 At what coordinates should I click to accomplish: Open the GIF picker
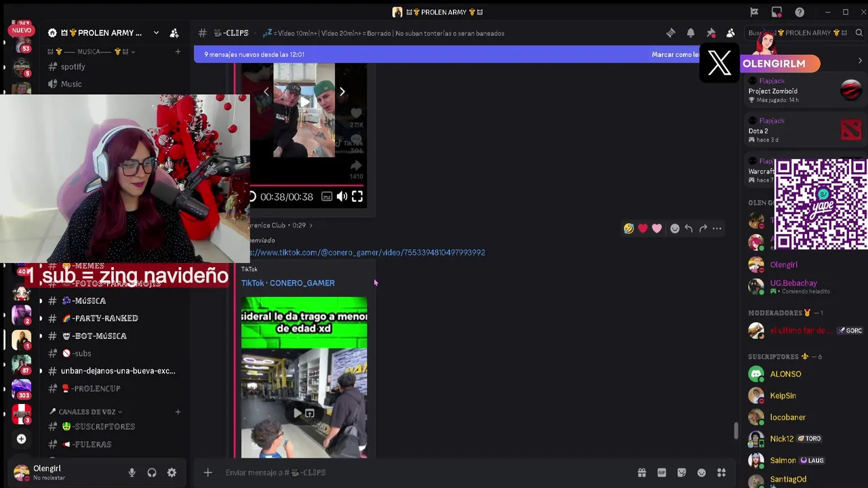pos(662,472)
